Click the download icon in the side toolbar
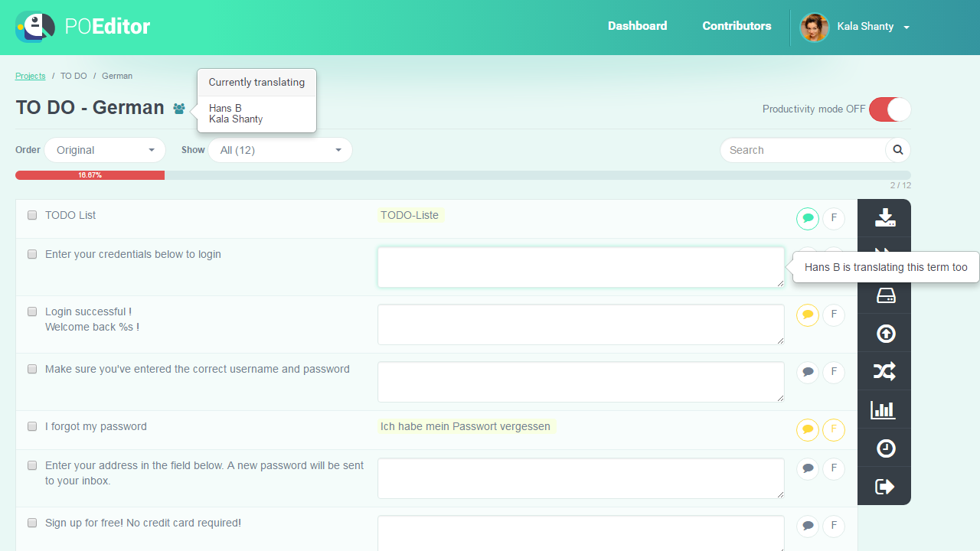Viewport: 980px width, 551px height. (x=885, y=218)
